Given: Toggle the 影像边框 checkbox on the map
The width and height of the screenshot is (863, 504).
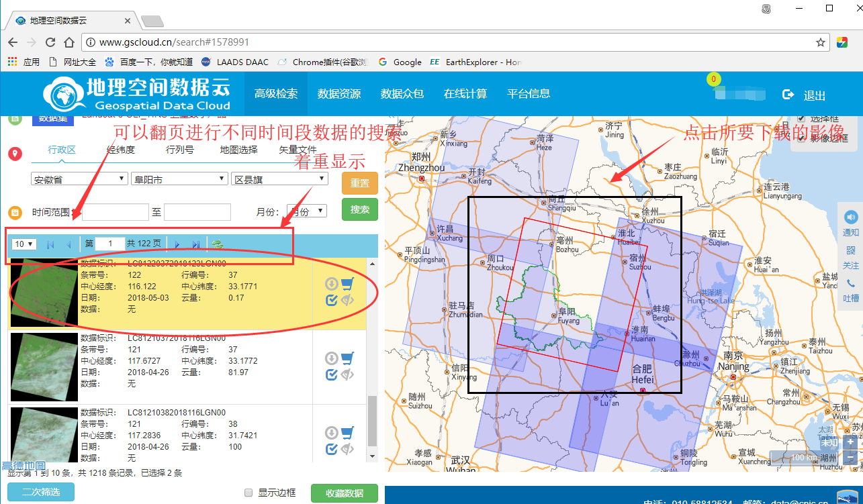Looking at the screenshot, I should [801, 138].
